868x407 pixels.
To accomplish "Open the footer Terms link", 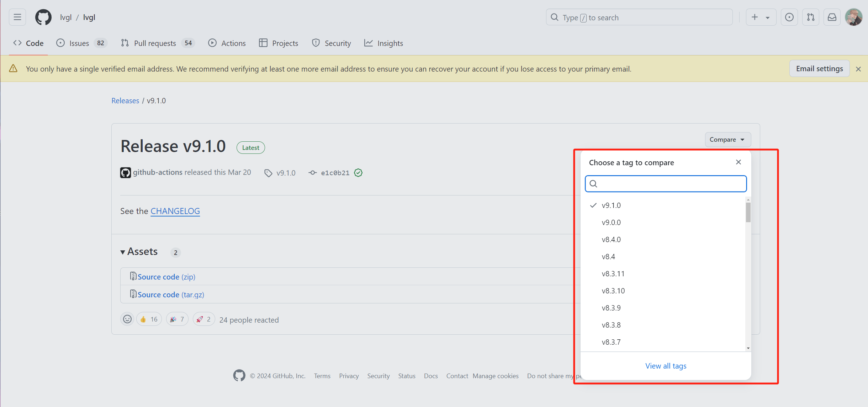I will [322, 376].
